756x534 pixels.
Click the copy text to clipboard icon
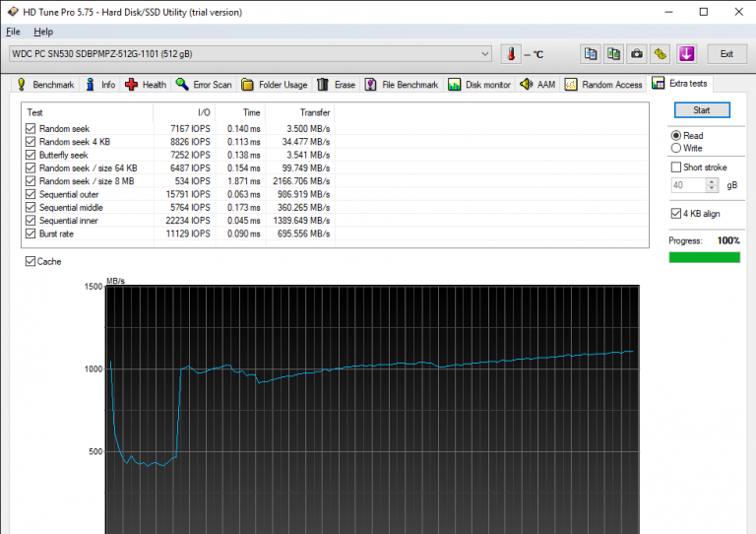(x=590, y=54)
